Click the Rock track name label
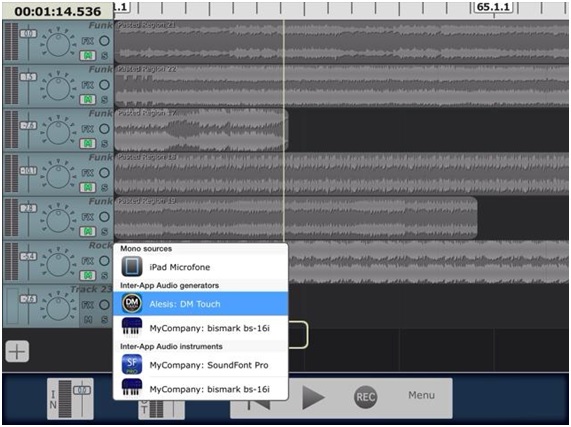The image size is (571, 427). pos(101,245)
